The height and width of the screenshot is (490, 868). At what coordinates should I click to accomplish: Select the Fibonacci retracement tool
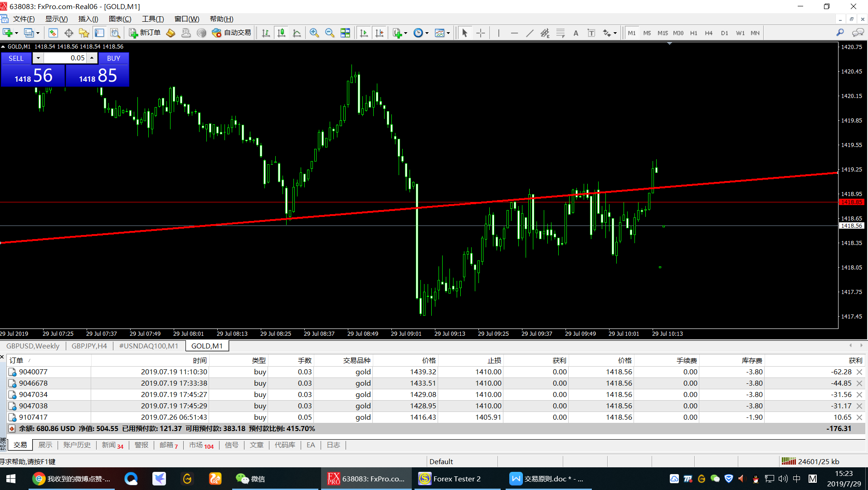[x=561, y=33]
